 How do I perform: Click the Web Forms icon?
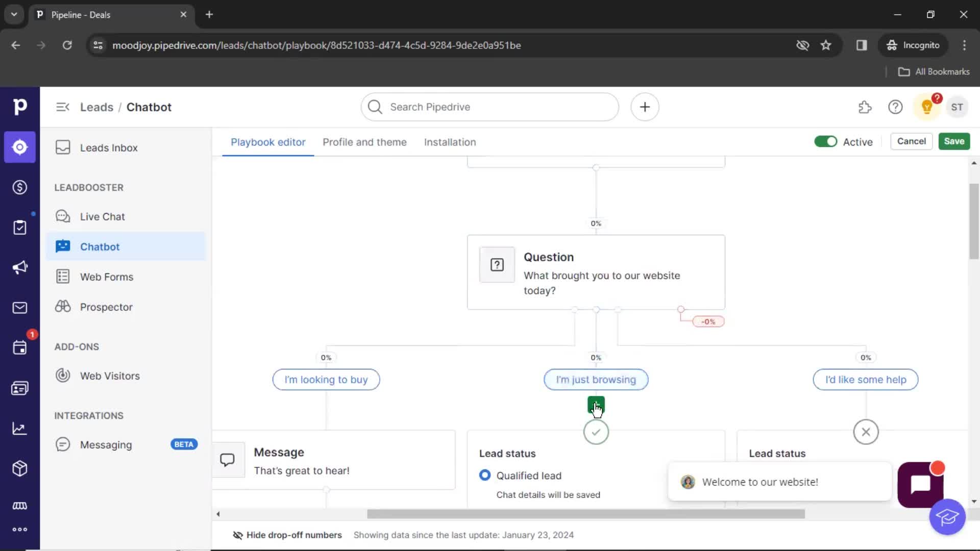click(63, 277)
